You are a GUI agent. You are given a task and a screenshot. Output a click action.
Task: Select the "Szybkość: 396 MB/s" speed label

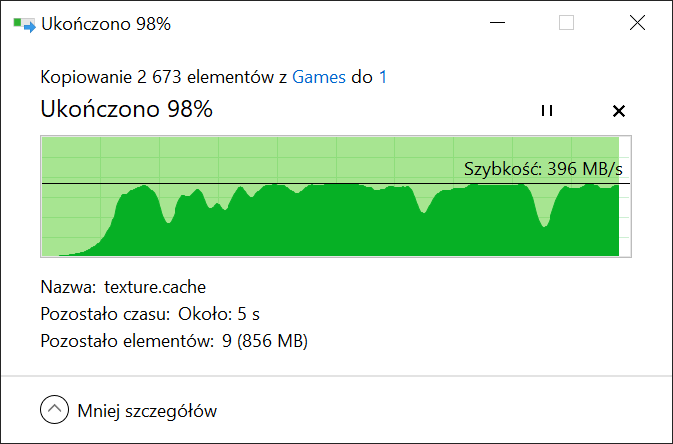coord(543,169)
